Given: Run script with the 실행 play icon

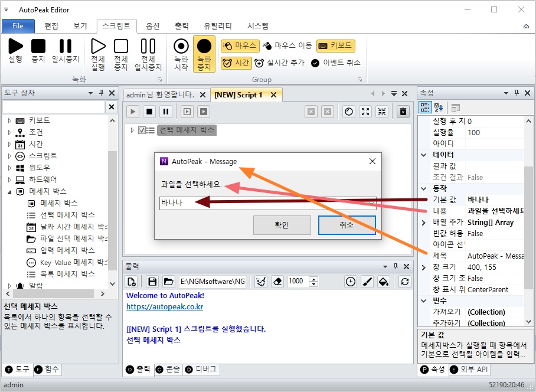Looking at the screenshot, I should pyautogui.click(x=15, y=51).
